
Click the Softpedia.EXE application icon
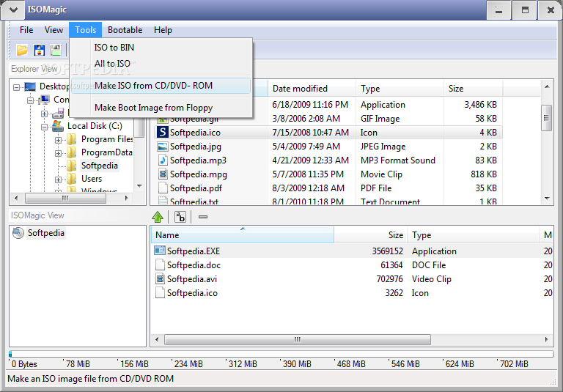tap(160, 251)
